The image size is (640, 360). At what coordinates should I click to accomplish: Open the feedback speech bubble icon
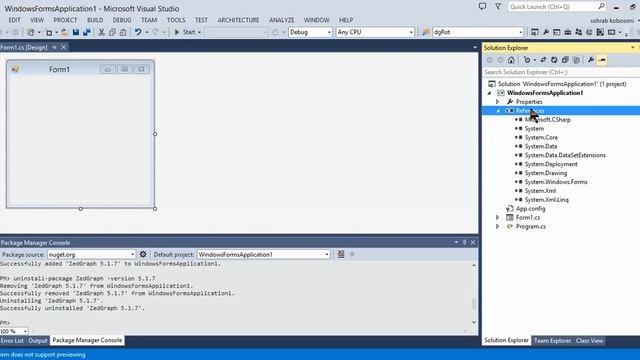click(482, 7)
